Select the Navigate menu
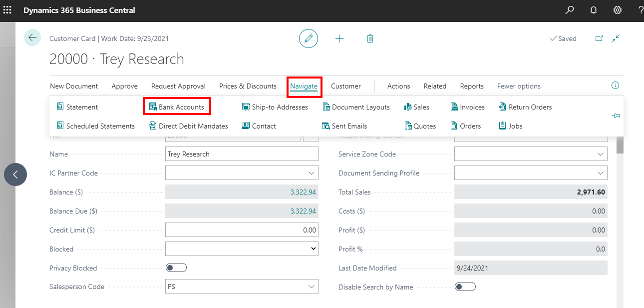The width and height of the screenshot is (644, 308). click(304, 86)
